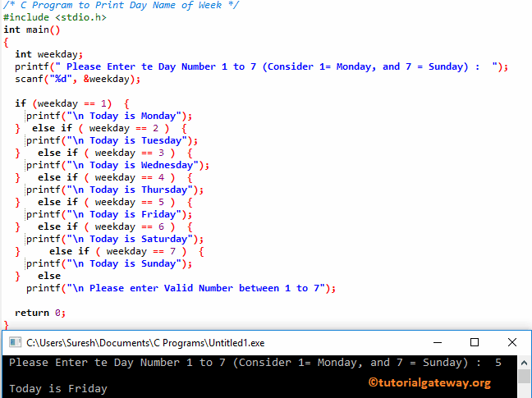Image resolution: width=532 pixels, height=398 pixels.
Task: Close the Untitled1.exe console window
Action: pos(512,342)
